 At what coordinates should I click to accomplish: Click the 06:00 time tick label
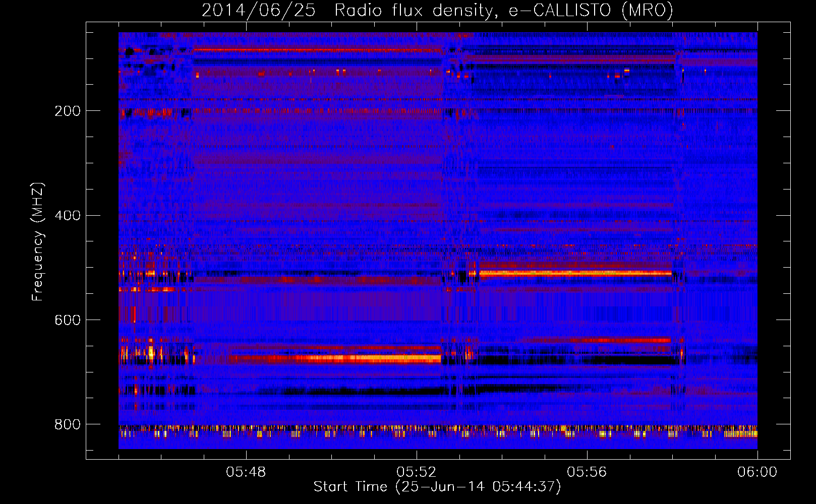[757, 472]
